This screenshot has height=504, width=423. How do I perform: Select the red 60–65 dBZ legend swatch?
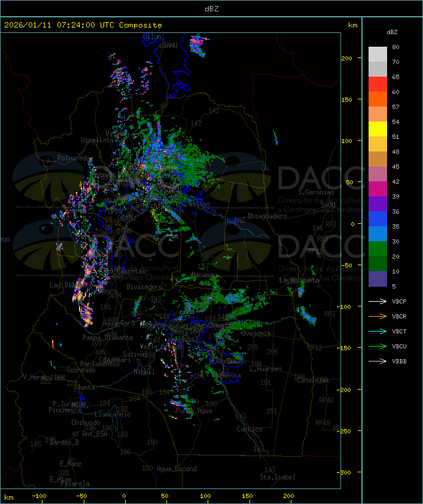pyautogui.click(x=378, y=84)
